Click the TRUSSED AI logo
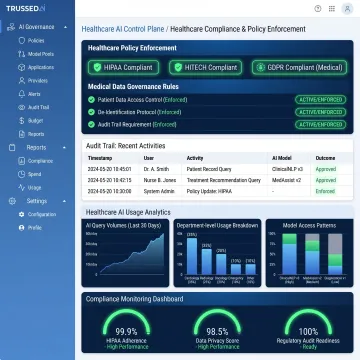This screenshot has height=360, width=360. coord(26,8)
